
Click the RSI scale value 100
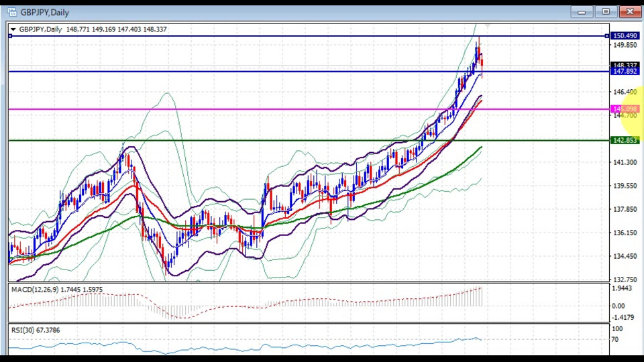617,328
